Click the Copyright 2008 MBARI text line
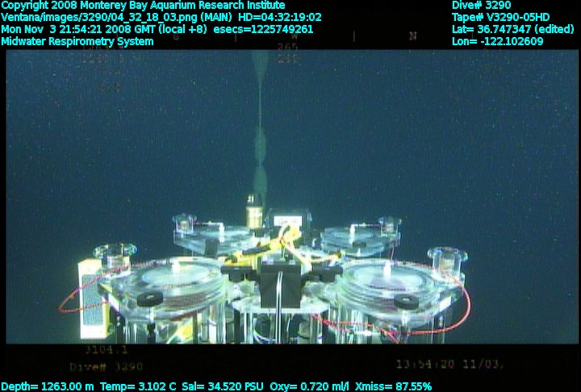Viewport: 581px width, 392px height. tap(143, 5)
